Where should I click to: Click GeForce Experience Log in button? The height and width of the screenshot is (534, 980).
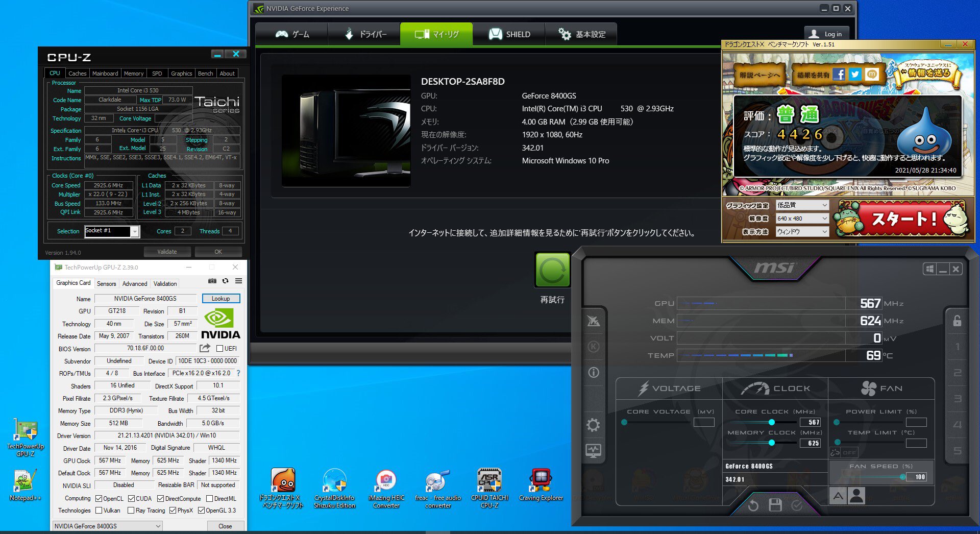[x=827, y=34]
